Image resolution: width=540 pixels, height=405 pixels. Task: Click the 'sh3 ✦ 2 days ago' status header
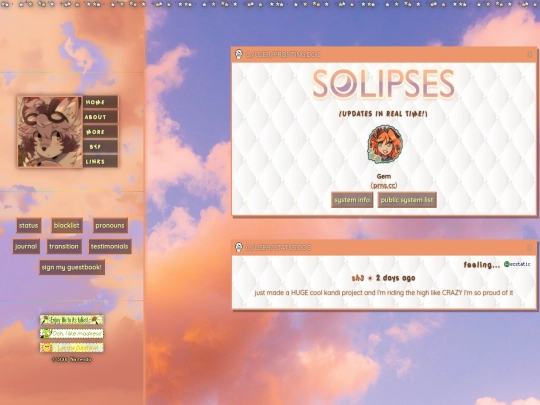(x=383, y=278)
